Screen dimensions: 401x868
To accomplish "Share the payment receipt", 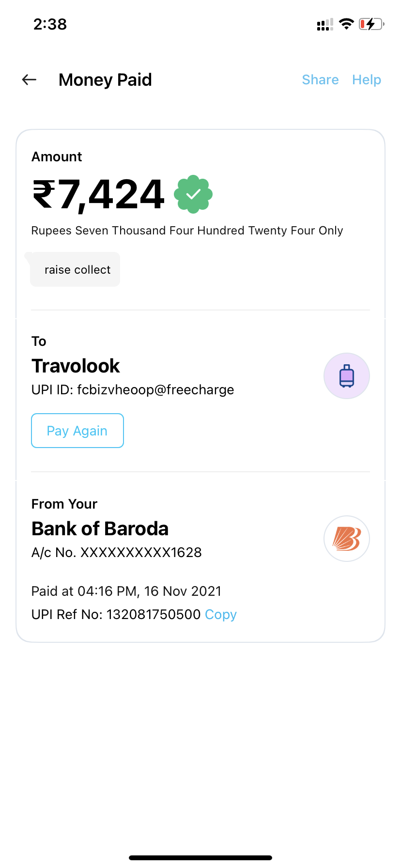I will (x=320, y=80).
